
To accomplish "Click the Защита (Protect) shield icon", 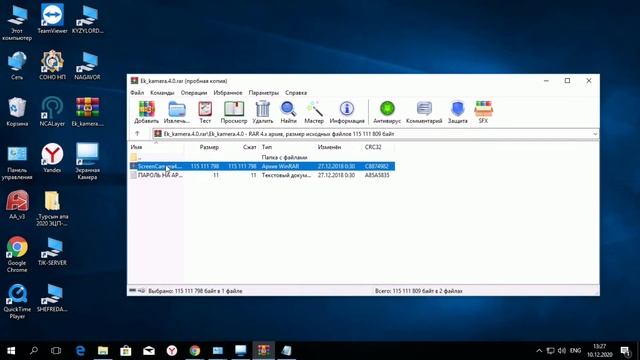I will [x=458, y=112].
